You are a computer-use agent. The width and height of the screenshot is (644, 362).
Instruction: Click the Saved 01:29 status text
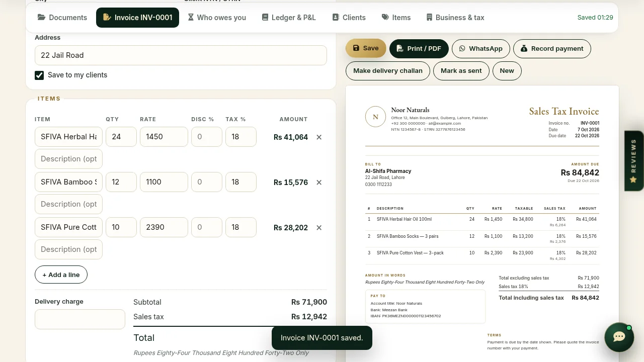tap(595, 18)
